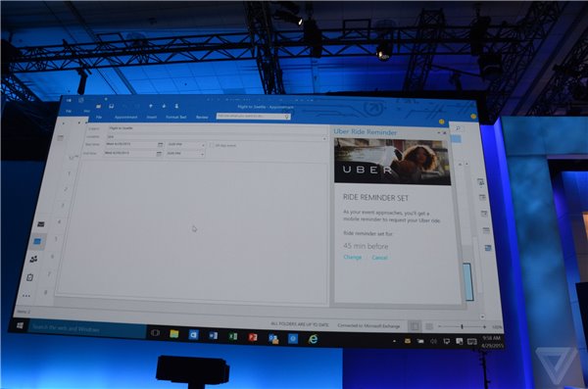The width and height of the screenshot is (588, 389).
Task: Open People view in the sidebar
Action: pos(33,259)
